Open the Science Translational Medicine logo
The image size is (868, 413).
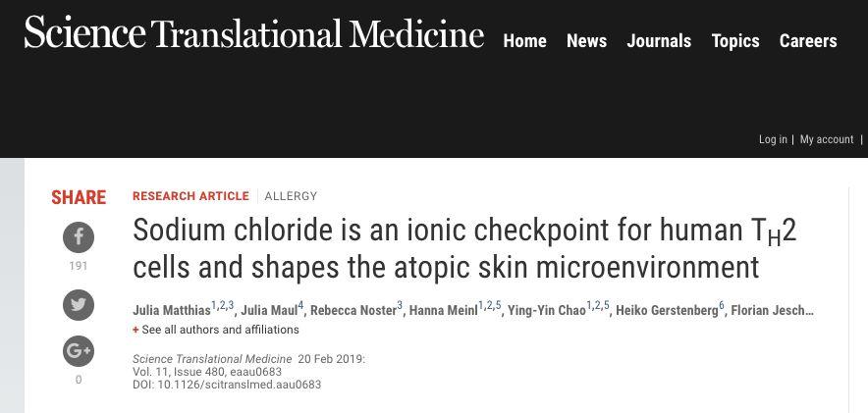(x=254, y=33)
